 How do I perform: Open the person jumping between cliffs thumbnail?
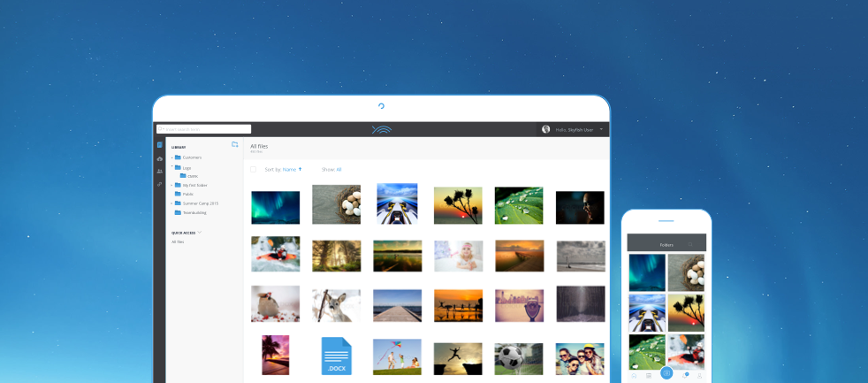pos(458,359)
